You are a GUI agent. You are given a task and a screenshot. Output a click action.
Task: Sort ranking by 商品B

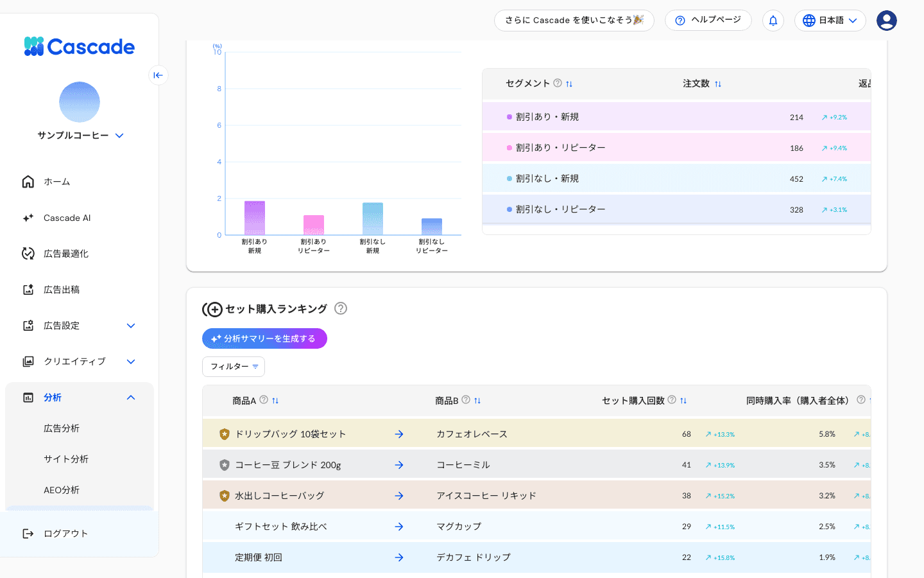pos(477,401)
